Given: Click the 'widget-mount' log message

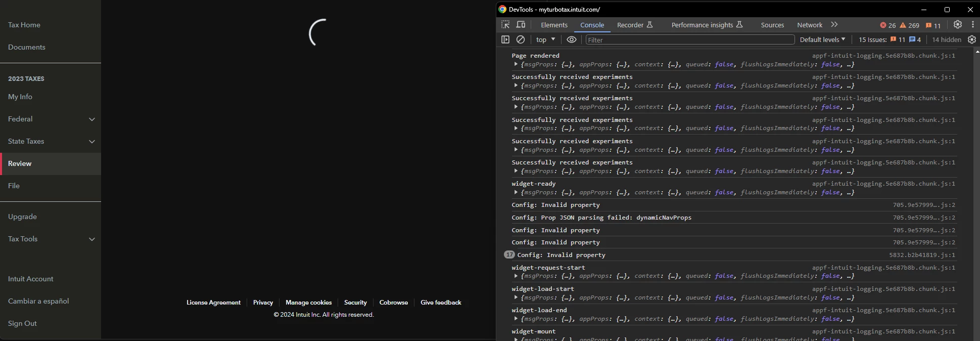Looking at the screenshot, I should click(533, 331).
